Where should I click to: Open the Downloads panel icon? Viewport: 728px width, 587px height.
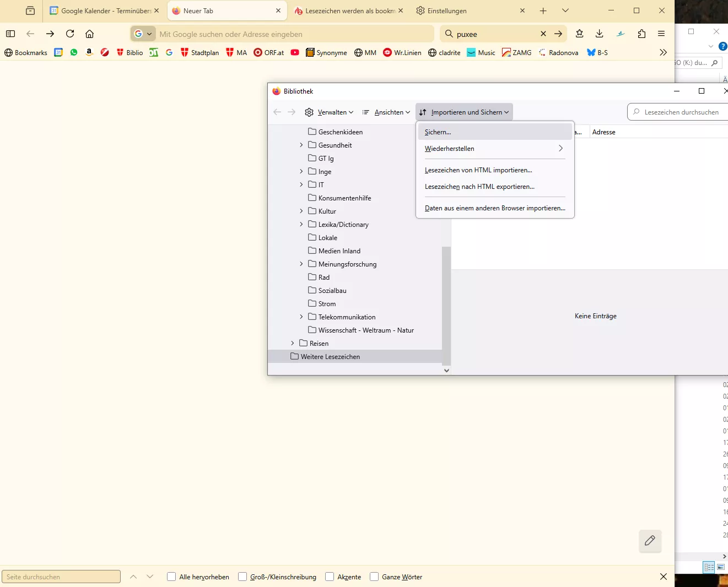coord(599,34)
